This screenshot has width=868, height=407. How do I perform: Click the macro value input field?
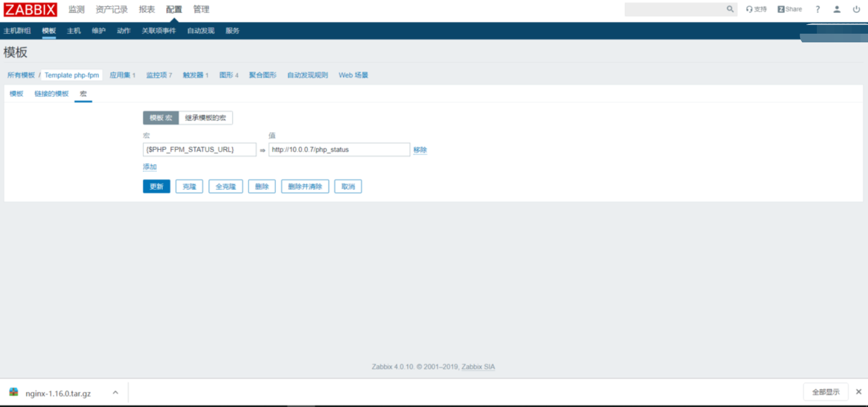coord(339,149)
